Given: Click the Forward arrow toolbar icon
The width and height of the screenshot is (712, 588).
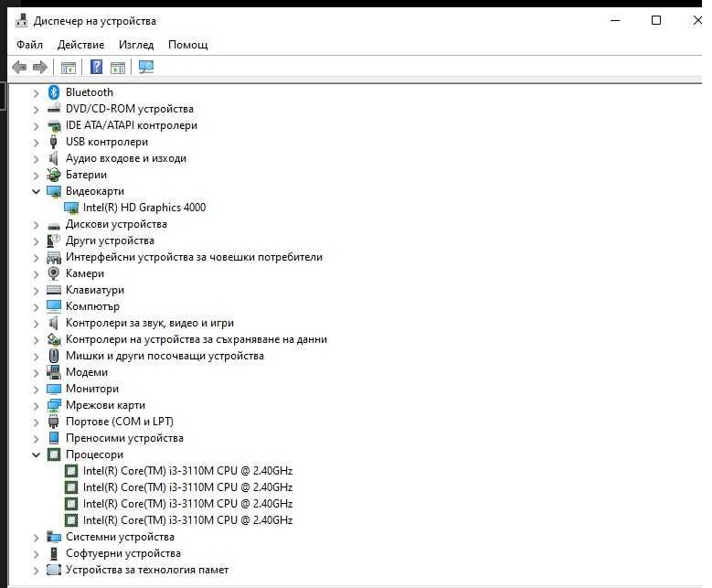Looking at the screenshot, I should [40, 68].
